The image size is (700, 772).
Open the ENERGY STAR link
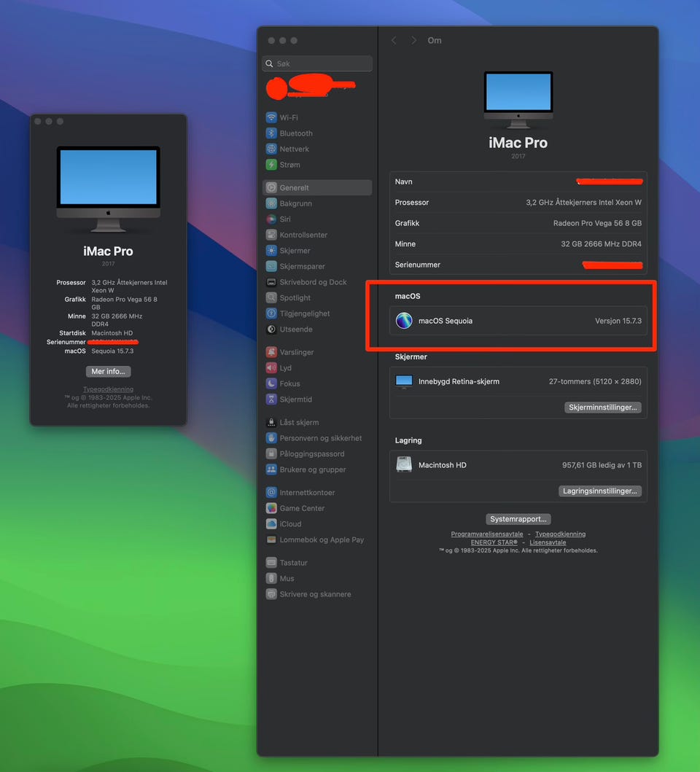pos(494,542)
